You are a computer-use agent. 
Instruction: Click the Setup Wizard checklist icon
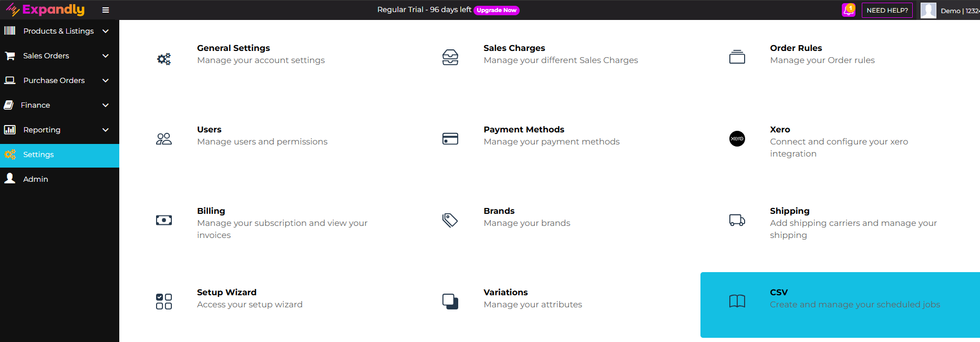click(164, 302)
